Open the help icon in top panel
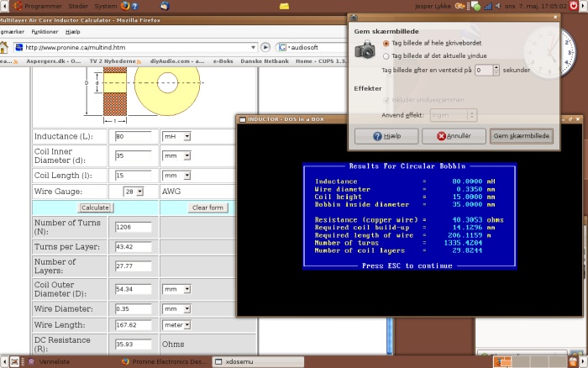The image size is (588, 368). pos(134,7)
